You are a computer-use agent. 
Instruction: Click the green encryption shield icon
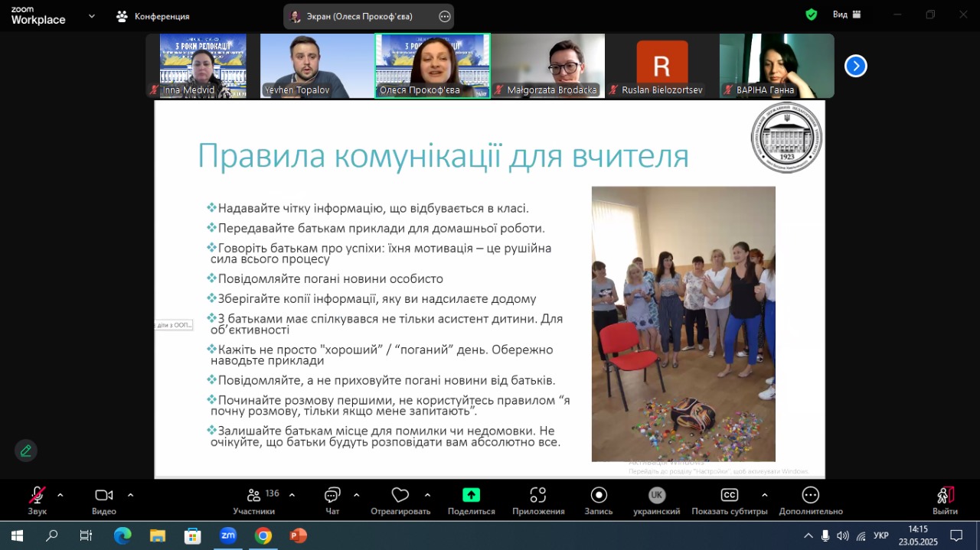coord(812,15)
